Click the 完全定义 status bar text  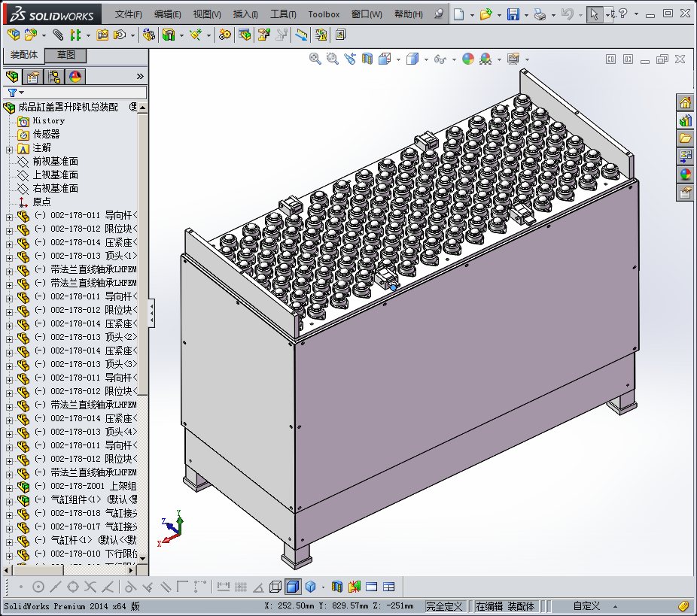(x=444, y=606)
